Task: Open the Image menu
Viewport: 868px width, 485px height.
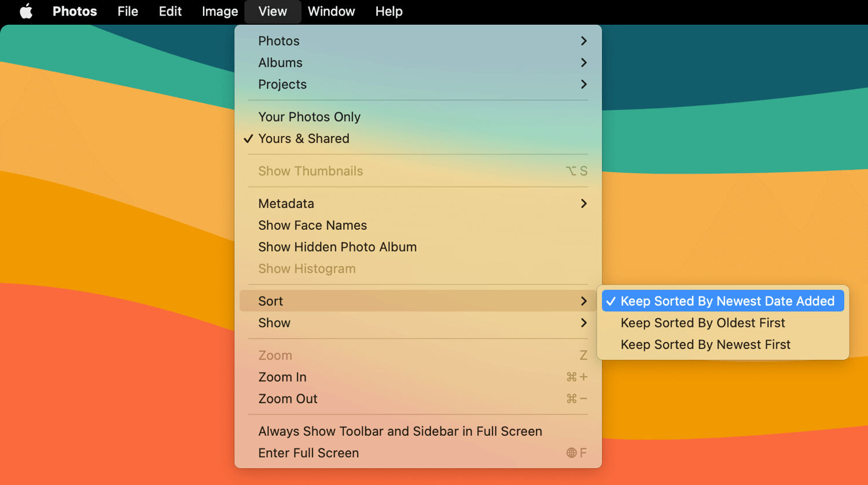Action: (x=220, y=12)
